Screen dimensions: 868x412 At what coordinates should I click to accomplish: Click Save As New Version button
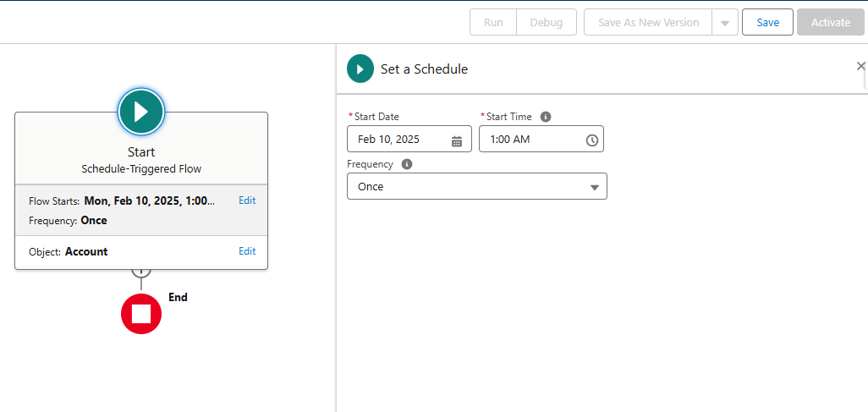pyautogui.click(x=648, y=22)
